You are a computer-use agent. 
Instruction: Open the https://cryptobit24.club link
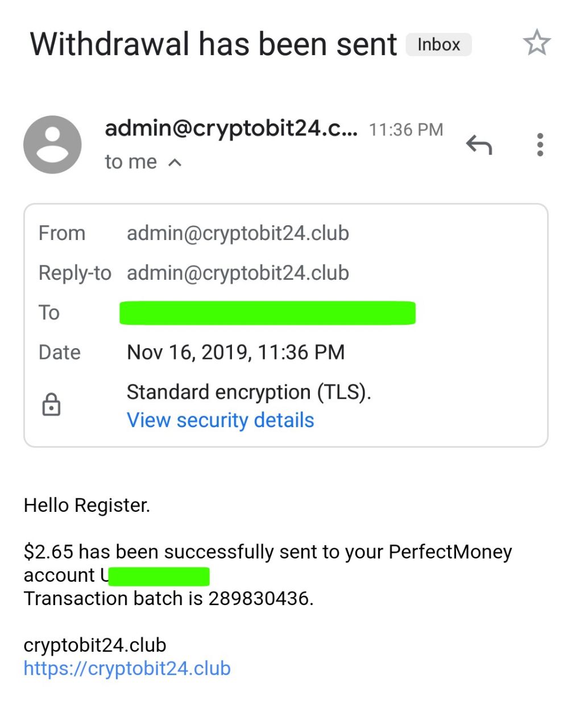coord(127,668)
